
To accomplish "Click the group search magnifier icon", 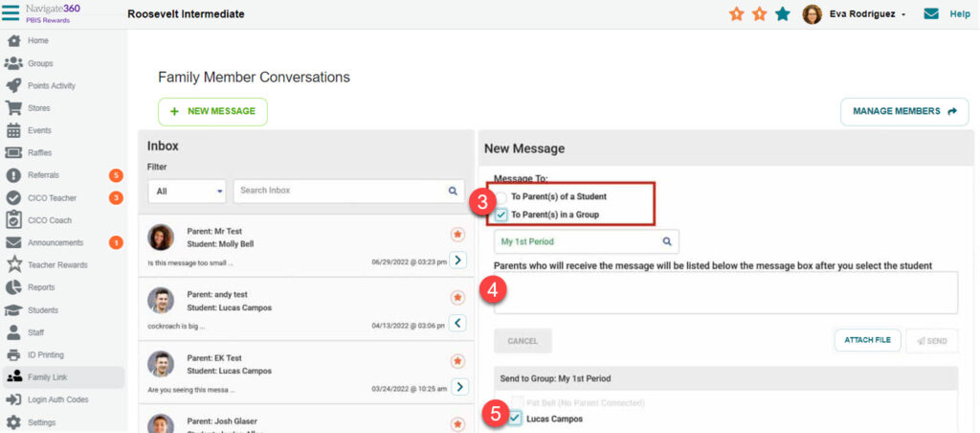I will coord(667,241).
